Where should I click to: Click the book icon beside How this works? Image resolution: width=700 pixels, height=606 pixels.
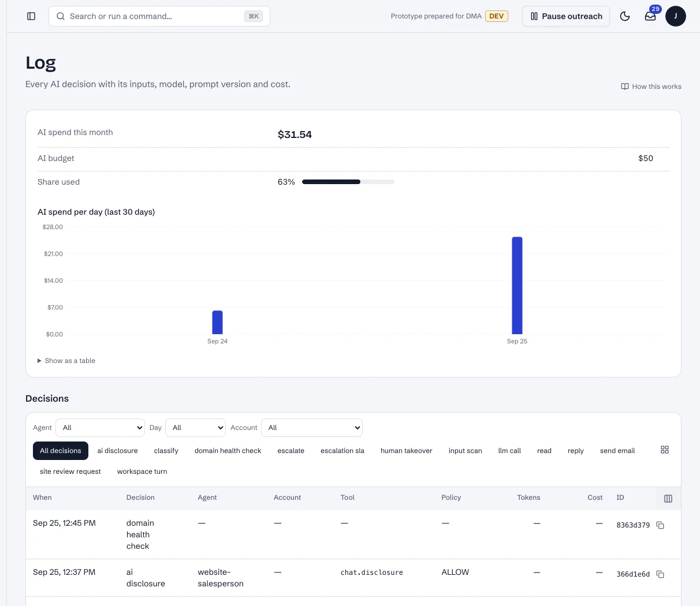pyautogui.click(x=625, y=87)
